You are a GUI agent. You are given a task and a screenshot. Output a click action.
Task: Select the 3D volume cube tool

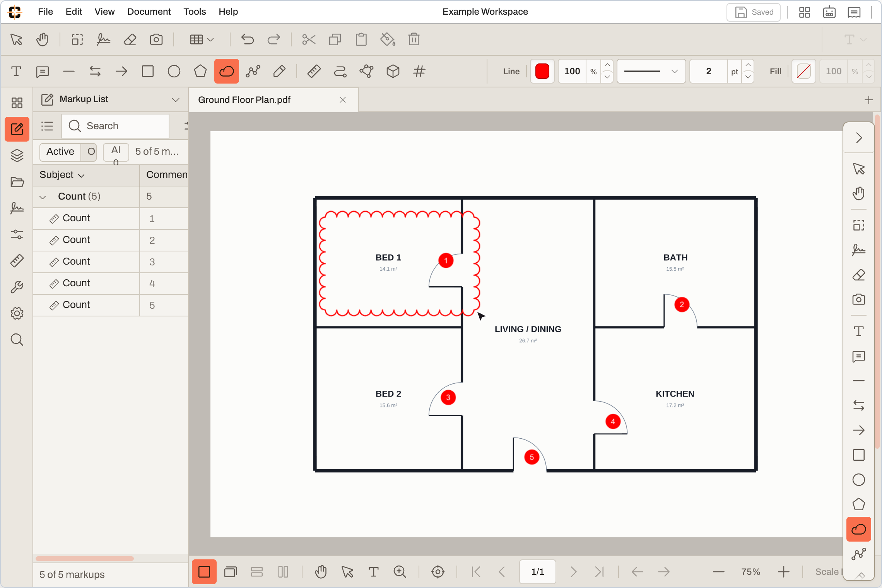click(x=393, y=71)
